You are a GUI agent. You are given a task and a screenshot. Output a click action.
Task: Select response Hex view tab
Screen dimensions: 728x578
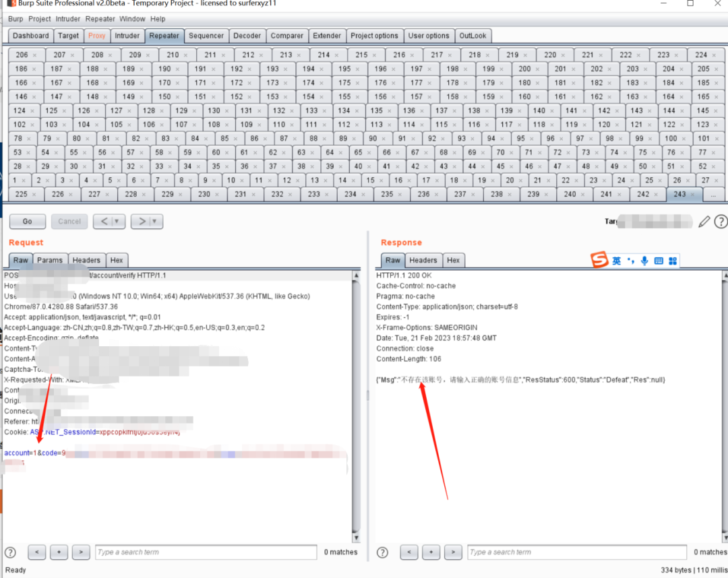point(453,260)
